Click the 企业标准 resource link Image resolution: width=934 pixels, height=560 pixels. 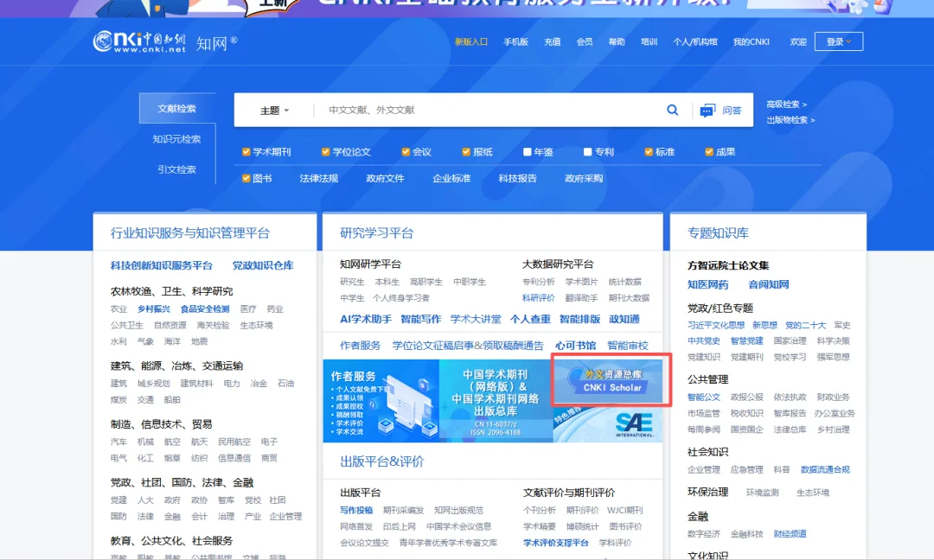click(451, 178)
